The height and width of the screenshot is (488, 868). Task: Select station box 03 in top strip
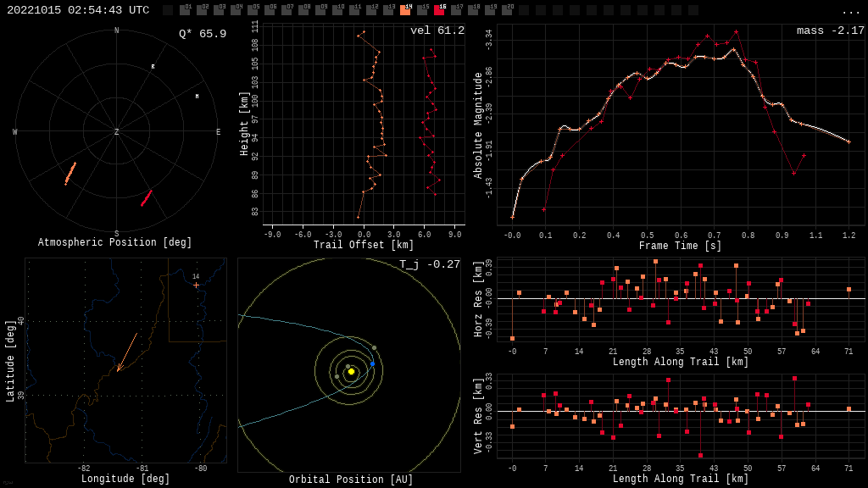219,10
